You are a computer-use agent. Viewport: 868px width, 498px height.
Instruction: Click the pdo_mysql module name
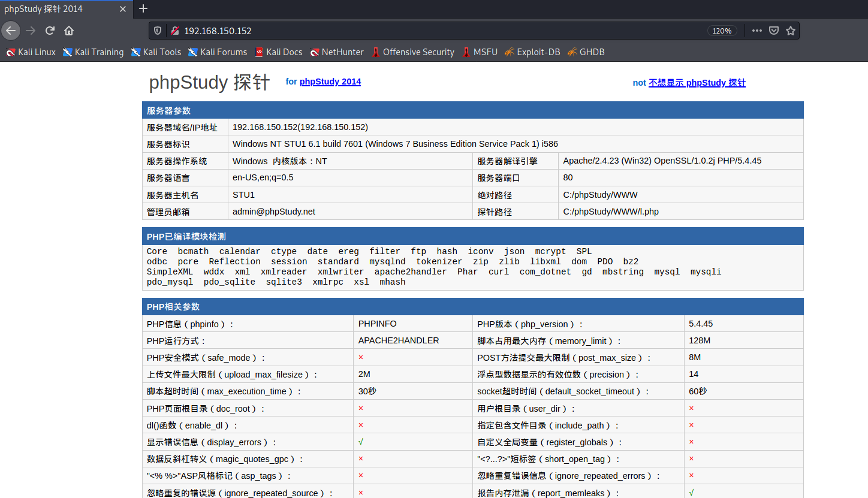170,282
